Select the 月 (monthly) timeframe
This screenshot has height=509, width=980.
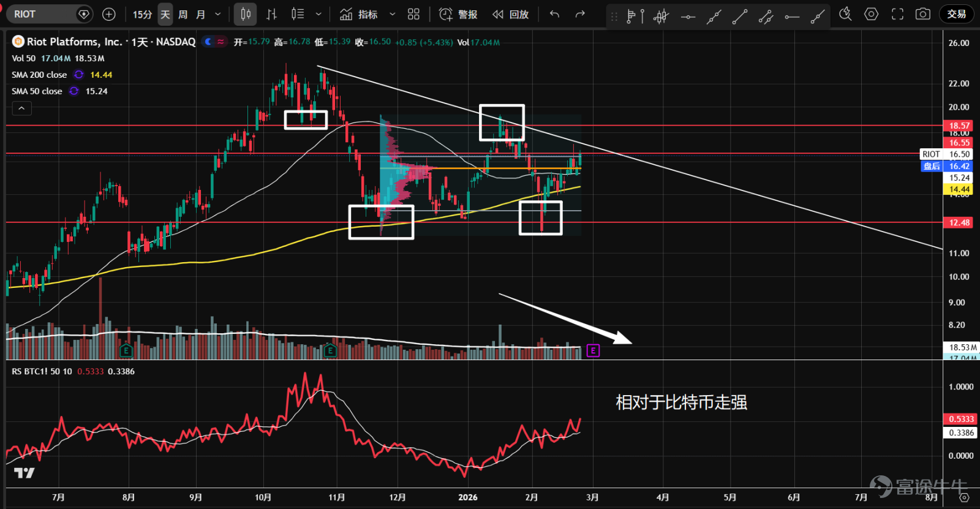click(x=201, y=14)
